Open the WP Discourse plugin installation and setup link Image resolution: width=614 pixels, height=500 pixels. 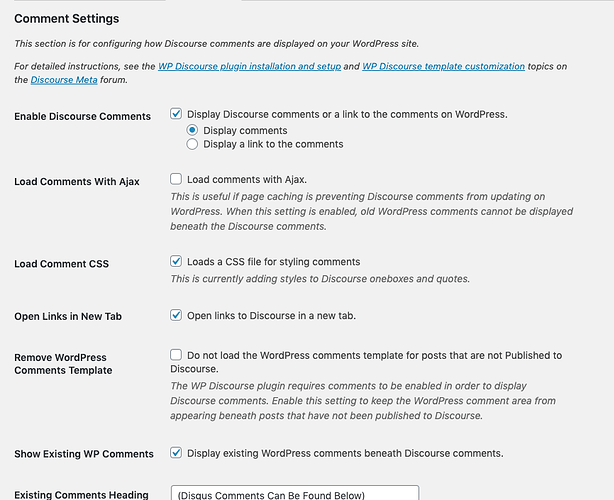point(249,66)
